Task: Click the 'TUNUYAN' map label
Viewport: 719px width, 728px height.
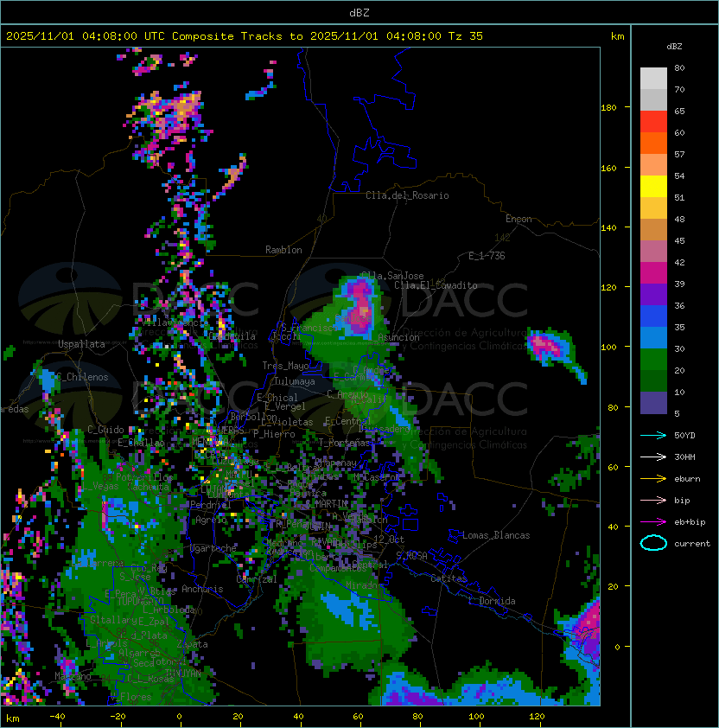Action: click(183, 673)
